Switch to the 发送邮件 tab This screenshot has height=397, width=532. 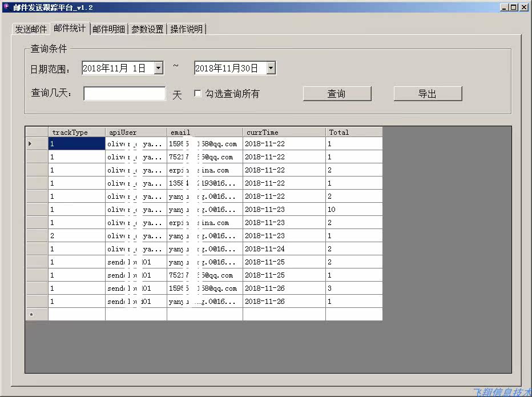[x=30, y=29]
